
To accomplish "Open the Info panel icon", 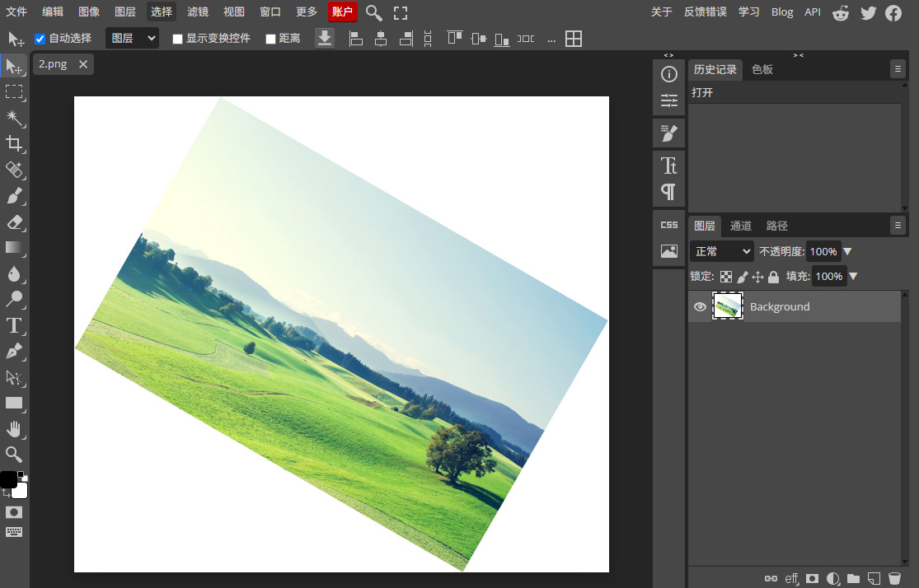I will [x=668, y=74].
